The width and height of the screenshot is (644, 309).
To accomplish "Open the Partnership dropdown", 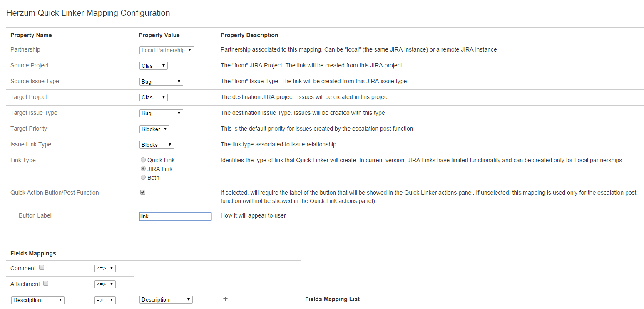I will 167,50.
